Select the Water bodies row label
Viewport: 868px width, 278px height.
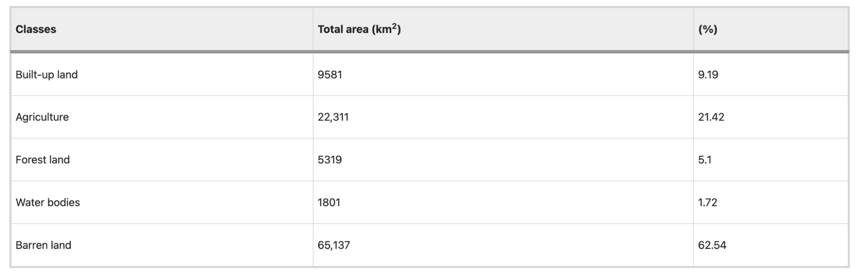(x=48, y=203)
